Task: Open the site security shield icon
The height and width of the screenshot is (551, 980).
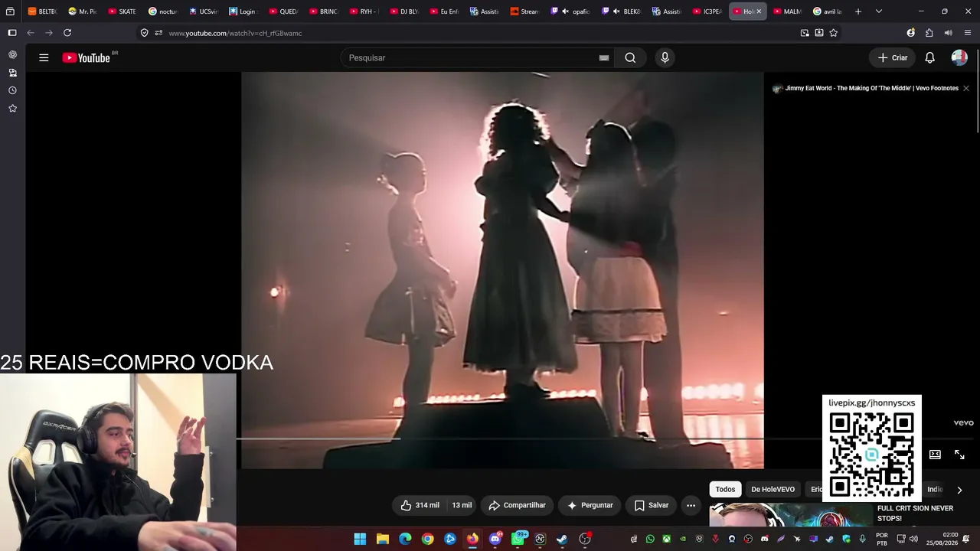Action: 144,33
